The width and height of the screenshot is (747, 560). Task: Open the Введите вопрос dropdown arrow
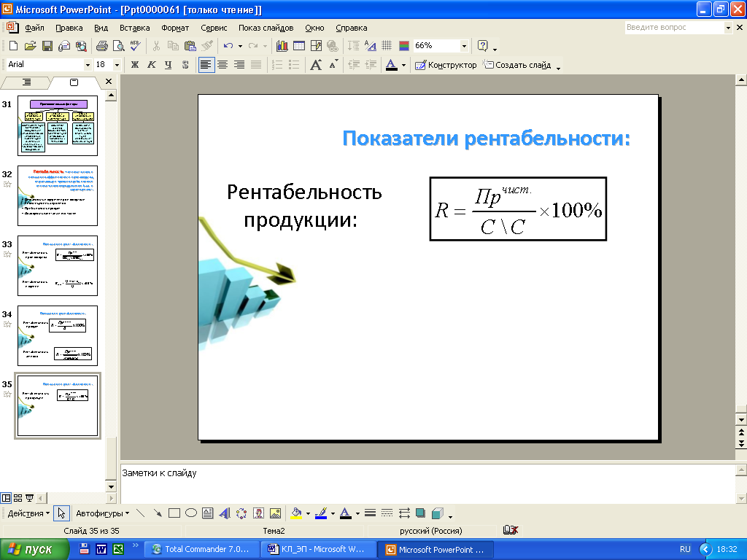tap(728, 28)
